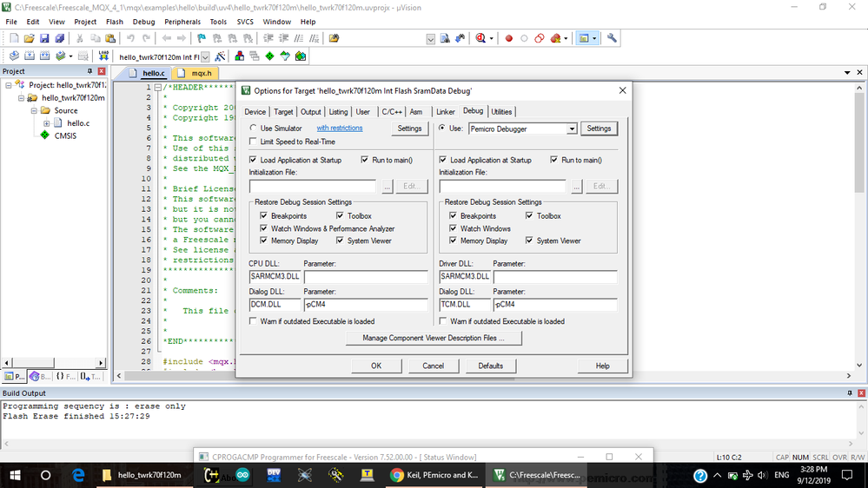Screen dimensions: 868x488
Task: Switch to the C/C++ tab
Action: (391, 112)
